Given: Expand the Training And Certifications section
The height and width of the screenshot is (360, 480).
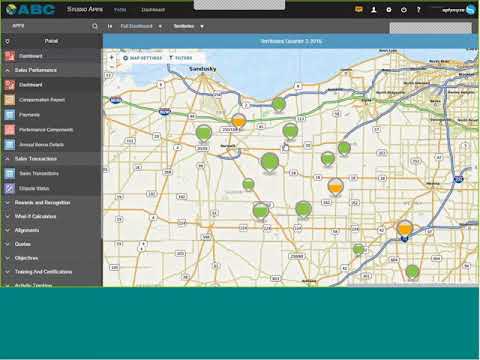Looking at the screenshot, I should tap(7, 272).
